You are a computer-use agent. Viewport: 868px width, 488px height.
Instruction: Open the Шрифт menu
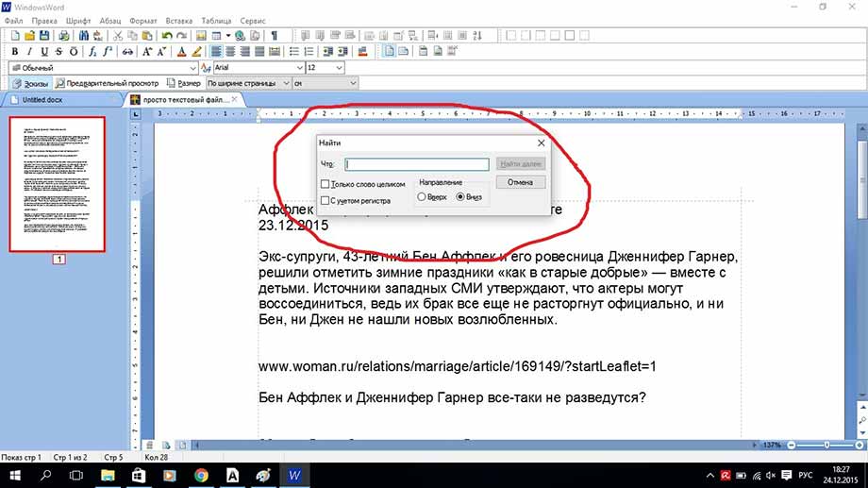[78, 21]
